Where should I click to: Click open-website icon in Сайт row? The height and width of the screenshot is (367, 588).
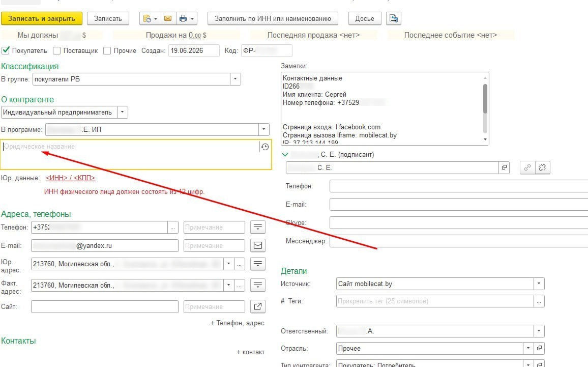click(257, 306)
